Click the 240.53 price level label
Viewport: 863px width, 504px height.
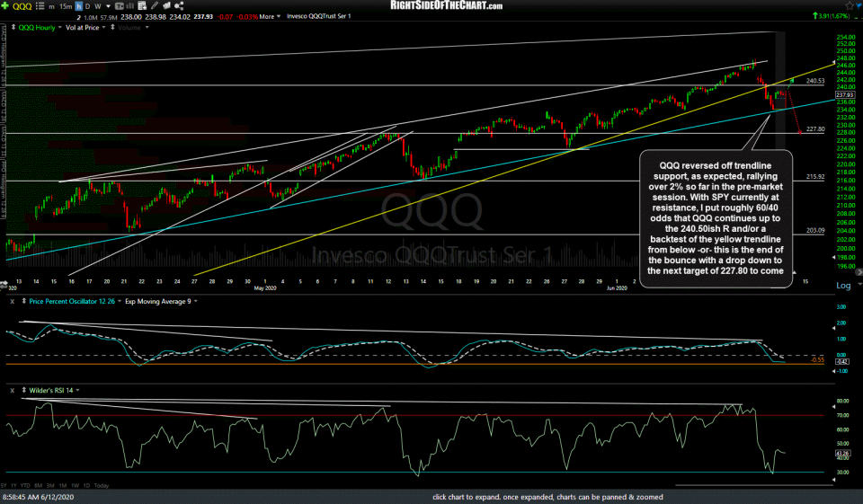(x=815, y=81)
